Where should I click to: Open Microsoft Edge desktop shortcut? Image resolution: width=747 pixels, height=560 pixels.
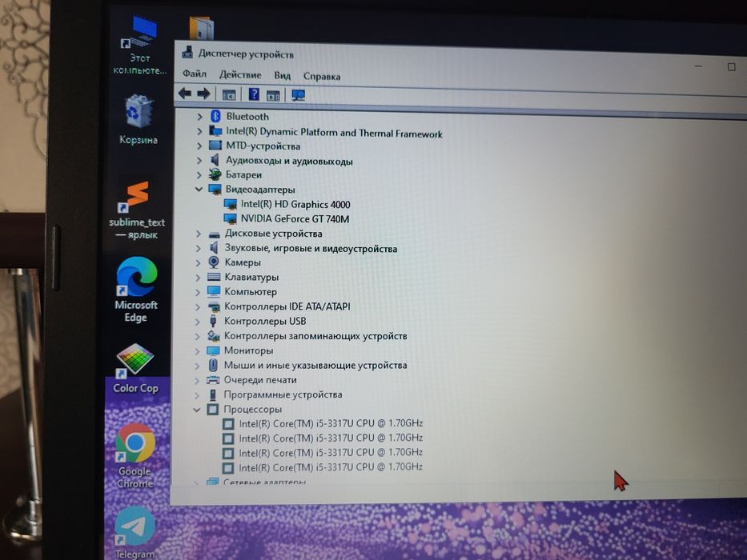(136, 290)
